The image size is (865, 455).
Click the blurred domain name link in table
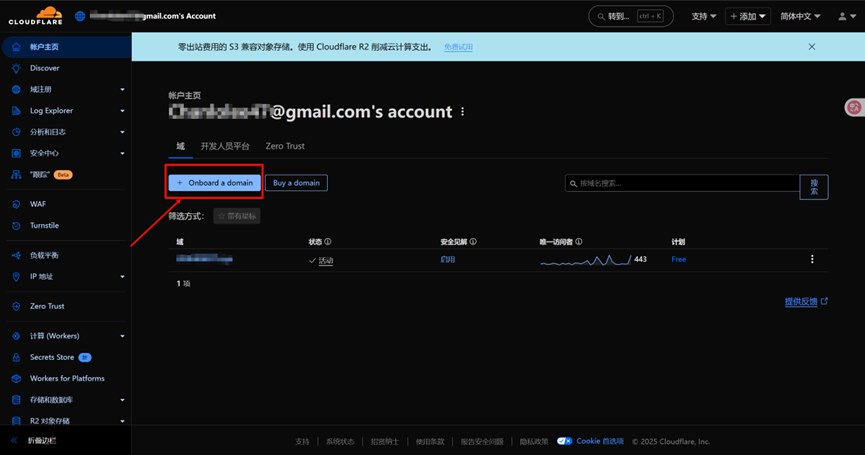coord(204,259)
